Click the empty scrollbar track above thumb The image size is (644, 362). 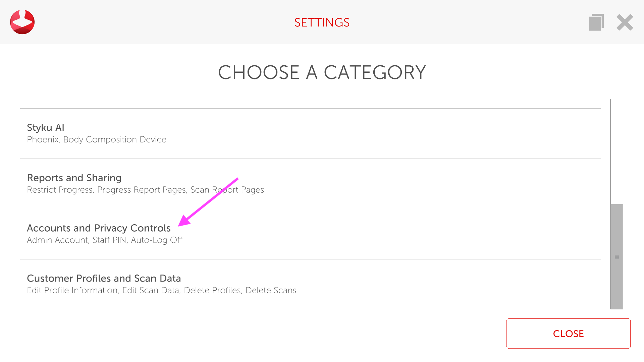click(x=616, y=151)
